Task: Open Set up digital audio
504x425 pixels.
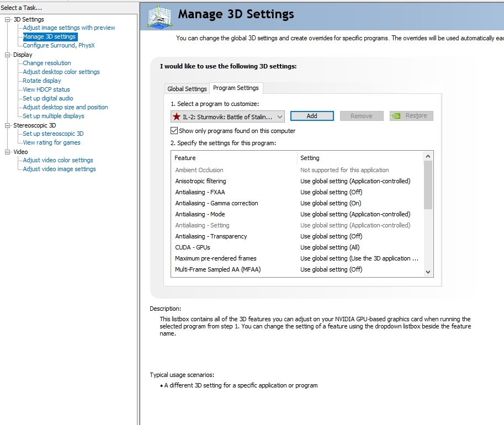Action: pyautogui.click(x=48, y=98)
